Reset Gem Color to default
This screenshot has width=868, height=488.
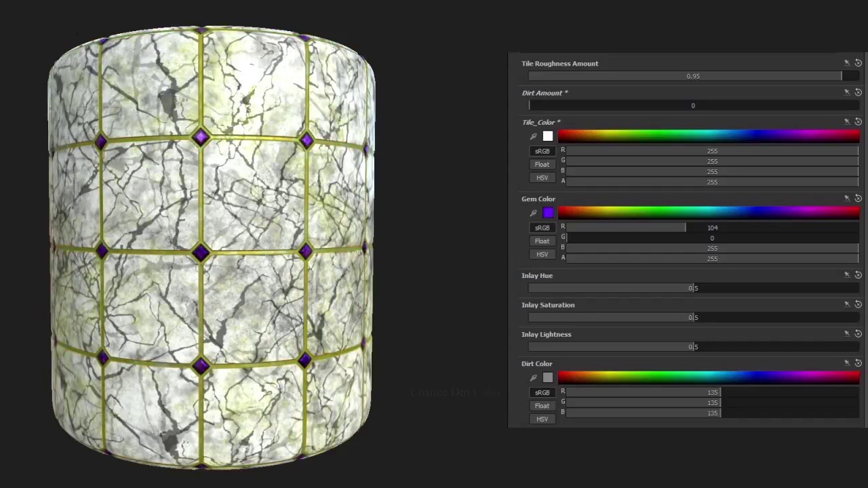pos(858,199)
